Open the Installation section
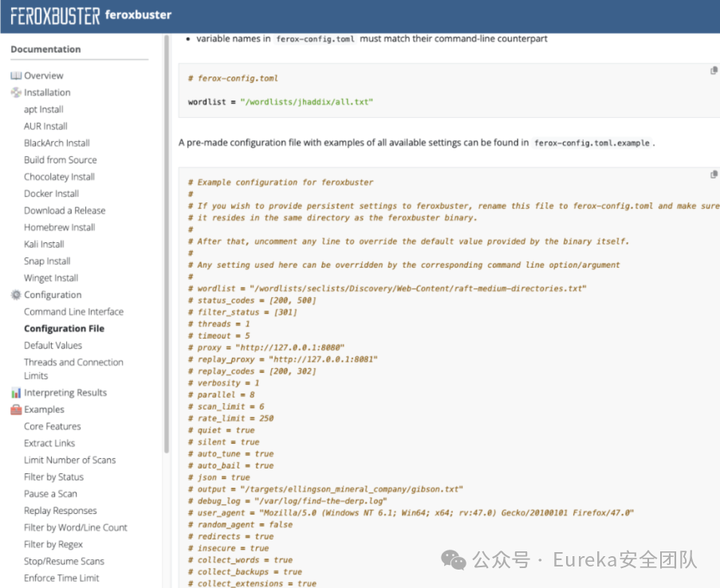The image size is (720, 588). coord(47,92)
